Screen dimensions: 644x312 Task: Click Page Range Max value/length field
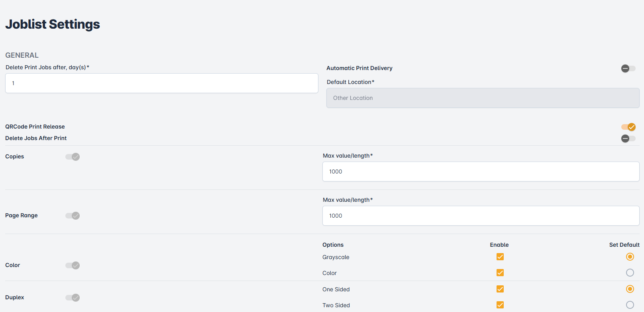pyautogui.click(x=481, y=216)
